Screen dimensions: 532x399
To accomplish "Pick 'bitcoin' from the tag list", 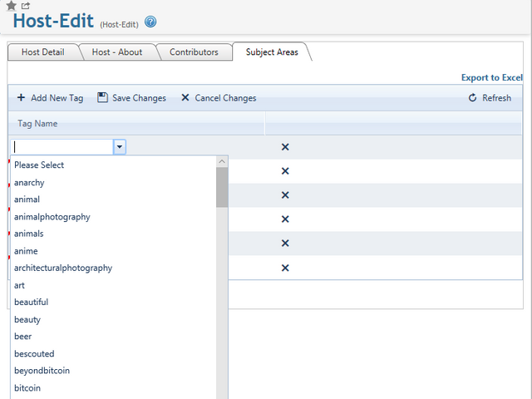I will 27,388.
